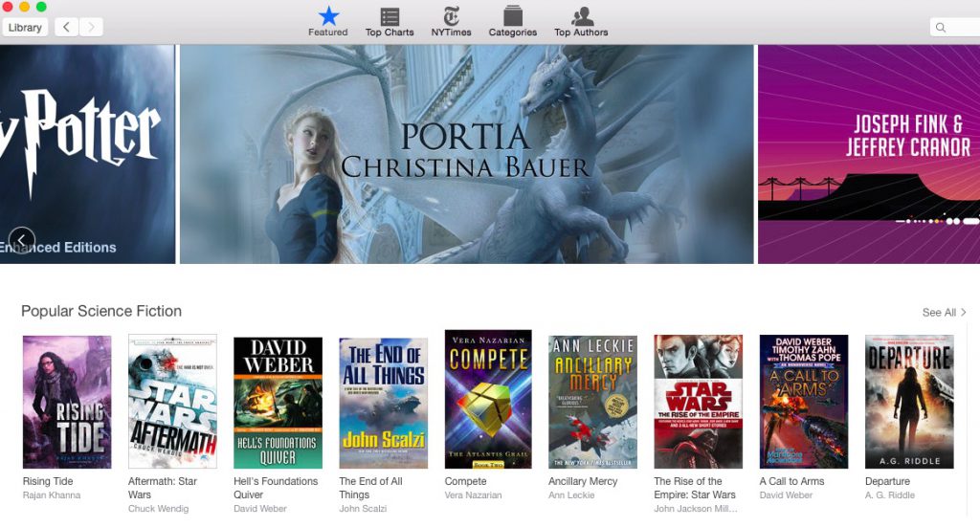This screenshot has width=980, height=527.
Task: Click the A Call to Arms title
Action: pos(791,481)
